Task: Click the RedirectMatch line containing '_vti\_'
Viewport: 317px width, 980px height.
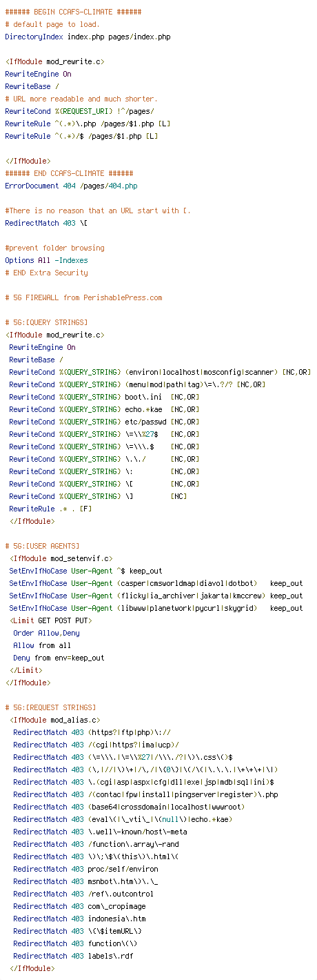Action: click(123, 819)
